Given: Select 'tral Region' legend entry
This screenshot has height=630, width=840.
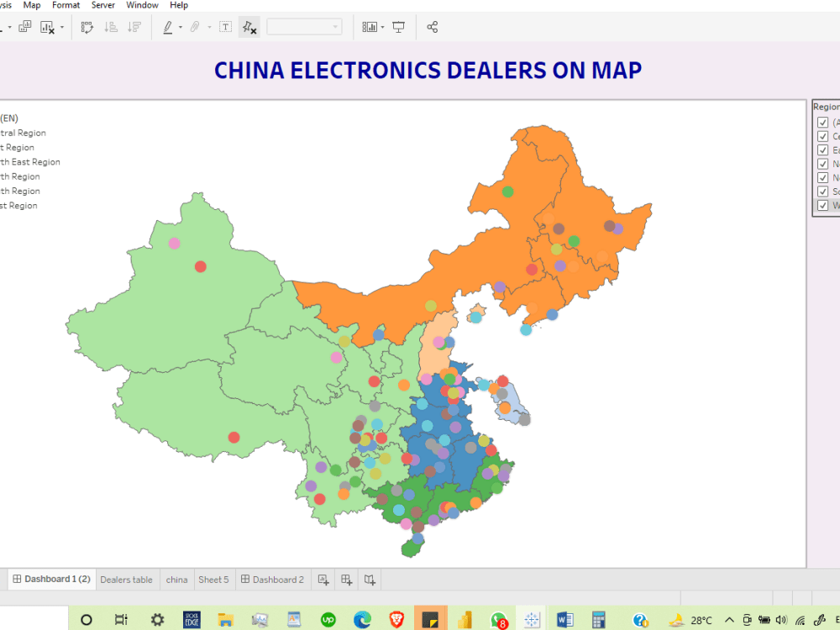Looking at the screenshot, I should pyautogui.click(x=23, y=133).
